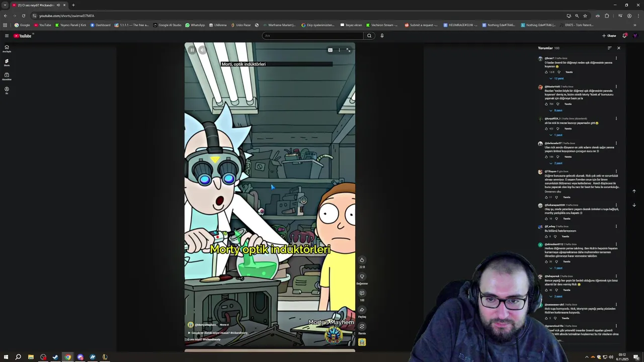
Task: Click the YouTube search magnifier button
Action: [x=369, y=36]
